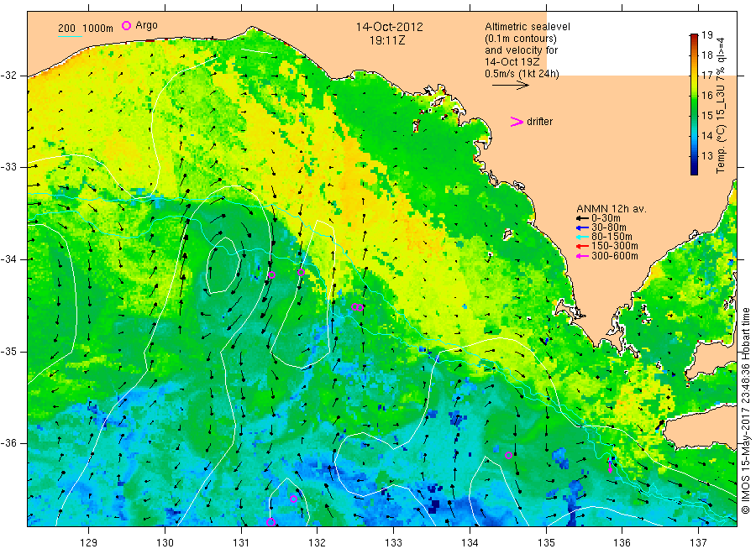Click the longitude label 133

[393, 543]
